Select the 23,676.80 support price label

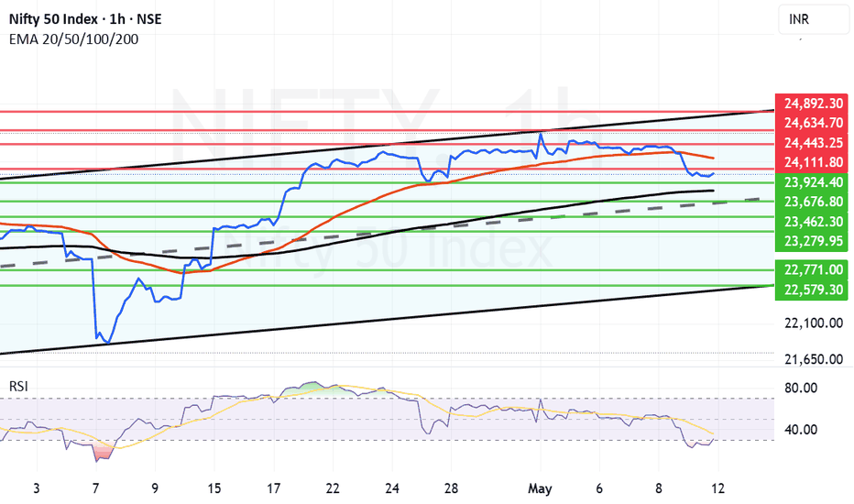[813, 202]
